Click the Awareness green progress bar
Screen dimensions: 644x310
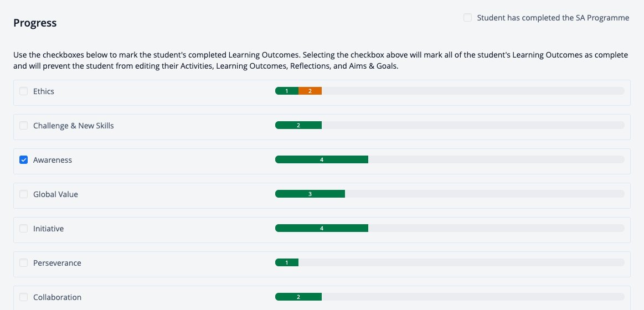[322, 160]
